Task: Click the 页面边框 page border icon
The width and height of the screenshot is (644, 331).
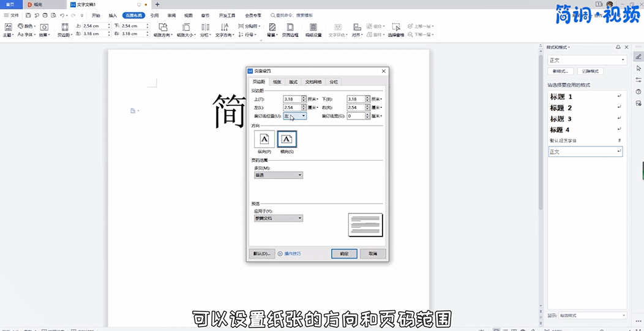Action: pyautogui.click(x=290, y=28)
